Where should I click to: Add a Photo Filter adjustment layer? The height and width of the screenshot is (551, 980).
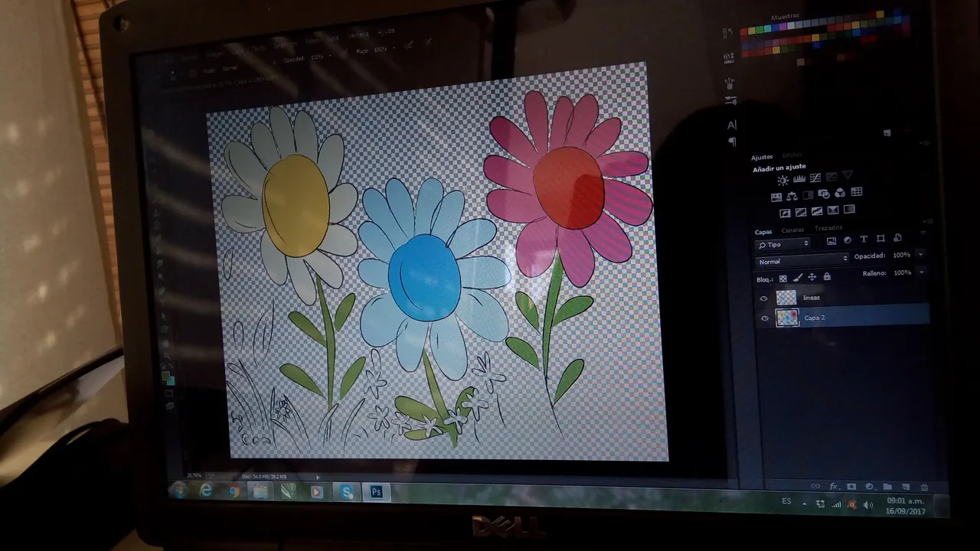pyautogui.click(x=824, y=194)
